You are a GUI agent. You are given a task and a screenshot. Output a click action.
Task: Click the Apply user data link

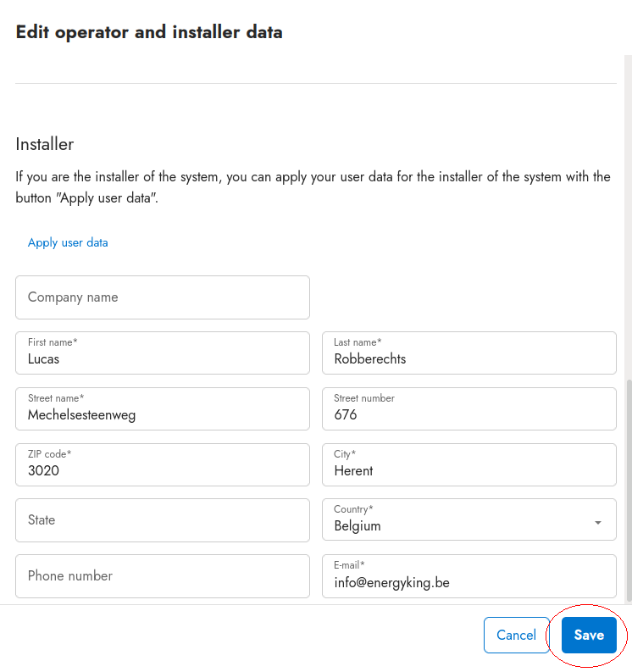(68, 242)
